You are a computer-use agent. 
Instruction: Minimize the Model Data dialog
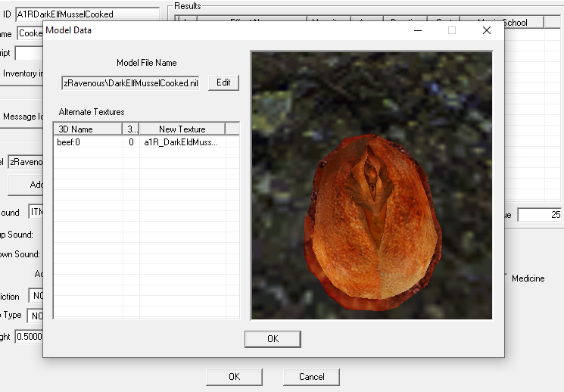click(418, 30)
